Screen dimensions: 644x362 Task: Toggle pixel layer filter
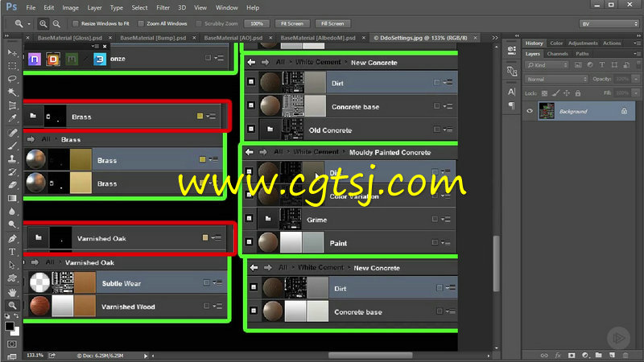coord(578,65)
